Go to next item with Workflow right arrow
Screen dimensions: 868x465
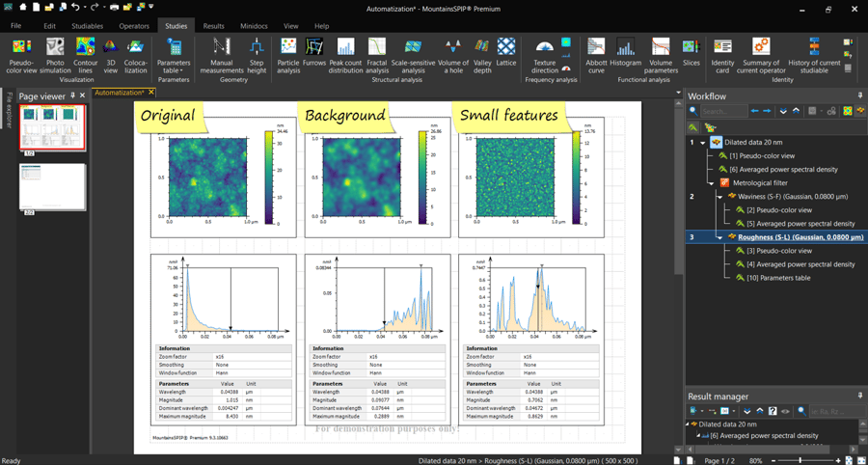(x=767, y=111)
